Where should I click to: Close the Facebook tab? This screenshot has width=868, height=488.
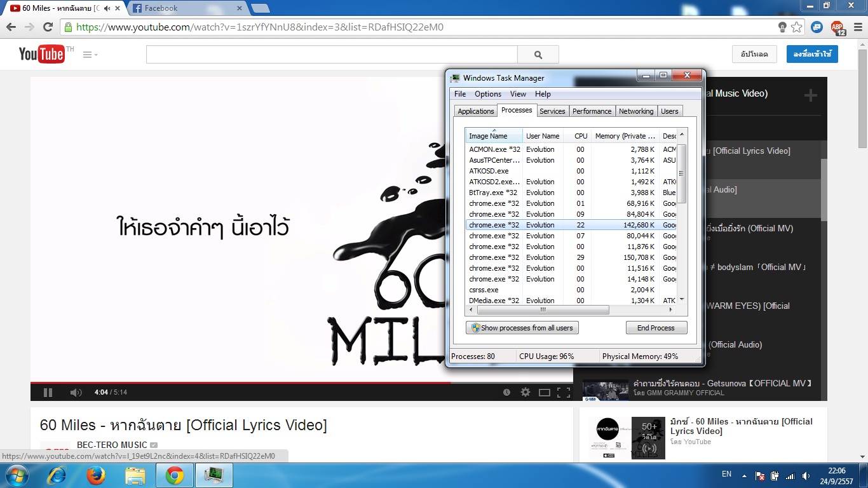pyautogui.click(x=240, y=8)
